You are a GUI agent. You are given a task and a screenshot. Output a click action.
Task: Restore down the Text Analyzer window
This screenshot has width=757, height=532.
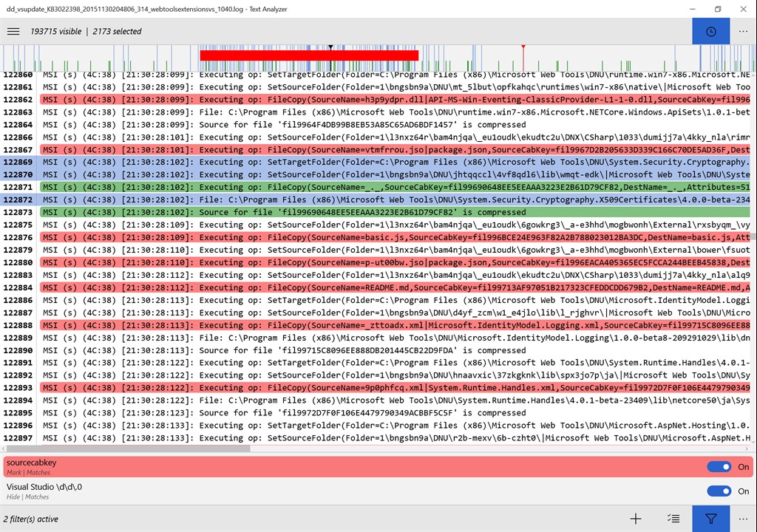point(718,9)
